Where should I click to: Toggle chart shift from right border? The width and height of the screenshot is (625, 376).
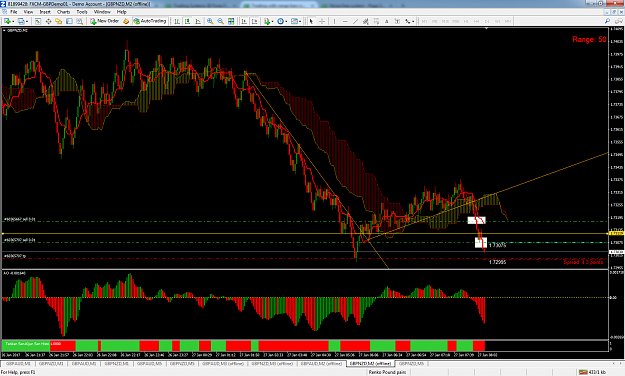click(x=254, y=21)
